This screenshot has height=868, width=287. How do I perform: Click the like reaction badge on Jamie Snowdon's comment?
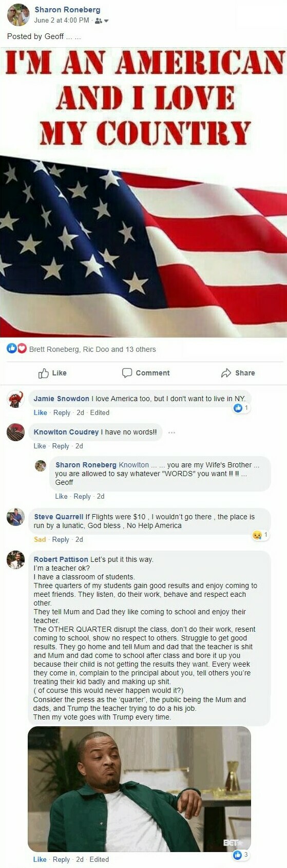[x=241, y=408]
